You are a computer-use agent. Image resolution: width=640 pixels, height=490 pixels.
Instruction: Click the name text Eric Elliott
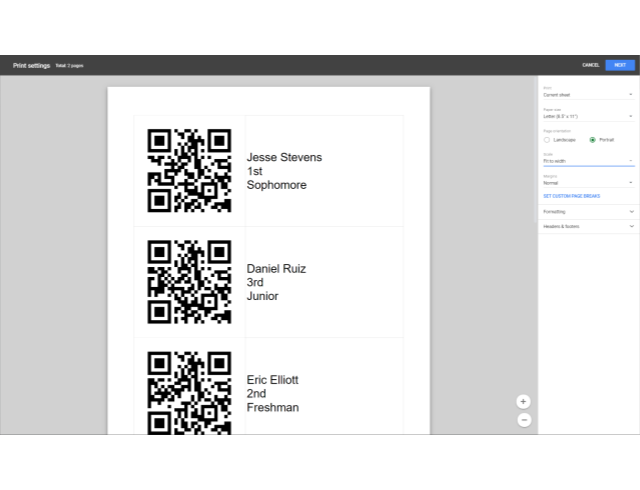coord(272,380)
